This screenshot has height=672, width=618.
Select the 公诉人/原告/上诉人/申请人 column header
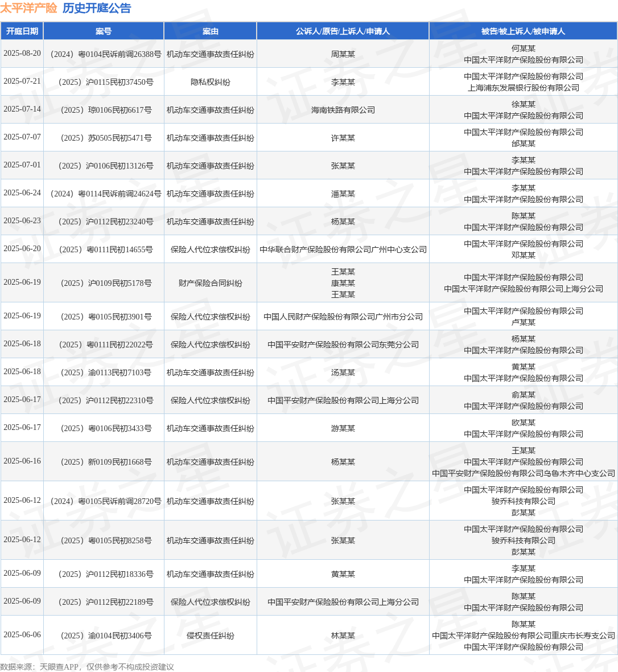[343, 31]
